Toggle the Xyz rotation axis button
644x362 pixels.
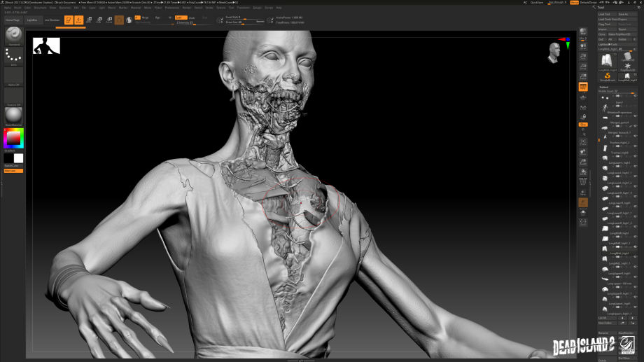(x=583, y=124)
